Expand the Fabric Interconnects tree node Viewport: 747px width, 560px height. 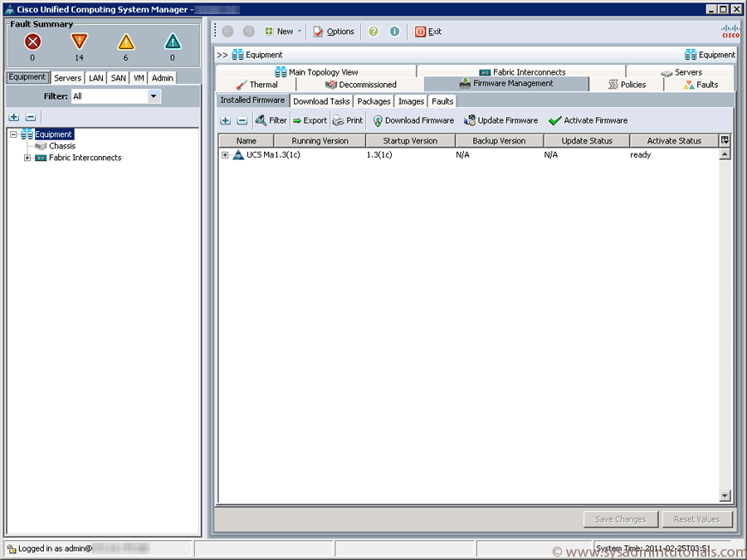tap(26, 158)
